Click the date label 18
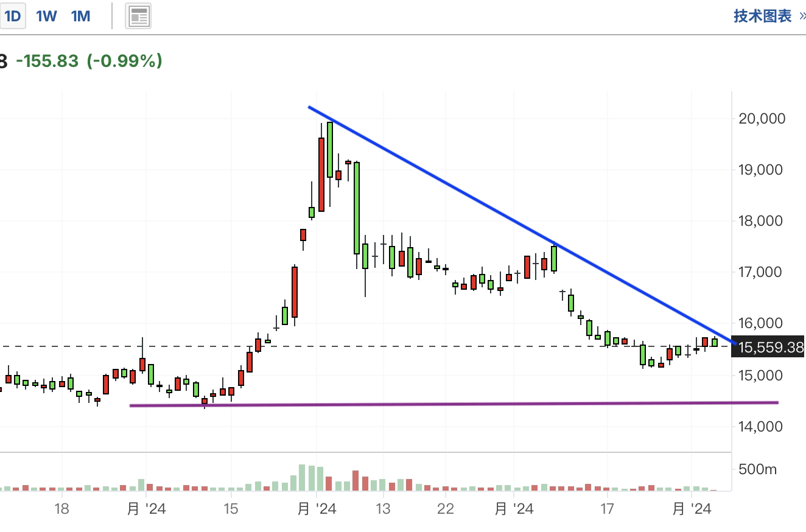The image size is (806, 532). click(61, 509)
